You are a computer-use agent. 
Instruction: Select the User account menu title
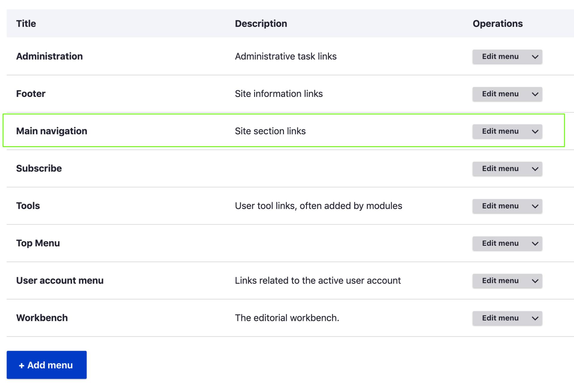[60, 280]
